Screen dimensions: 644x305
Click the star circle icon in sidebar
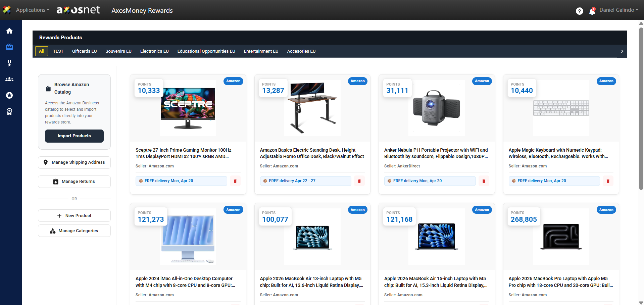point(9,95)
